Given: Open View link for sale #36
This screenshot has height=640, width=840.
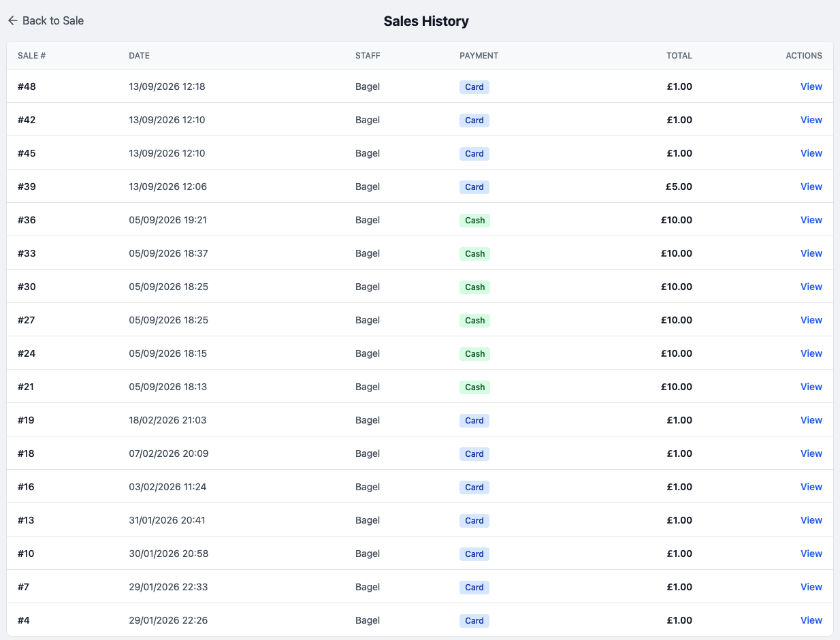Looking at the screenshot, I should [x=811, y=220].
